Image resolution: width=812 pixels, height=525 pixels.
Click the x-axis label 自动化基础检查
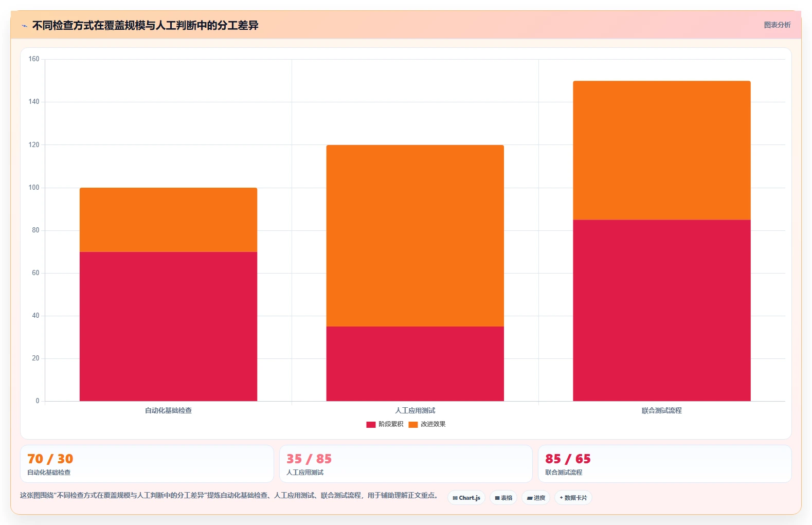(x=168, y=410)
